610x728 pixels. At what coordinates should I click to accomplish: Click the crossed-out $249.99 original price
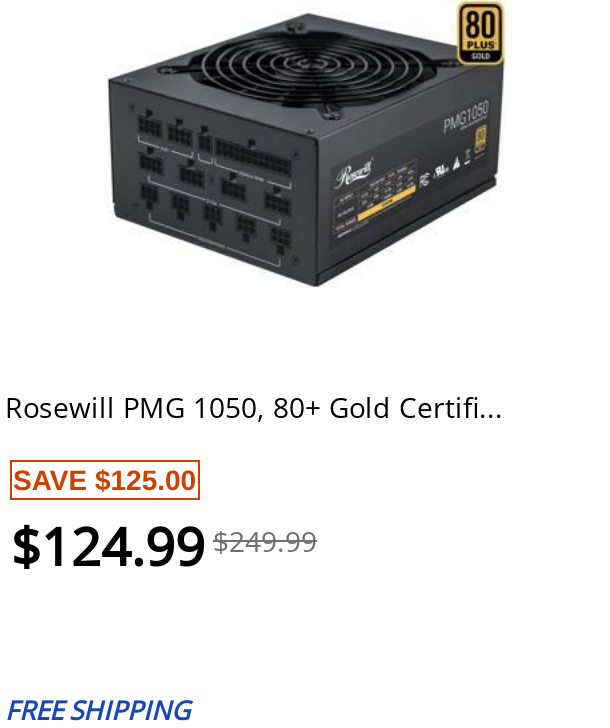tap(265, 542)
